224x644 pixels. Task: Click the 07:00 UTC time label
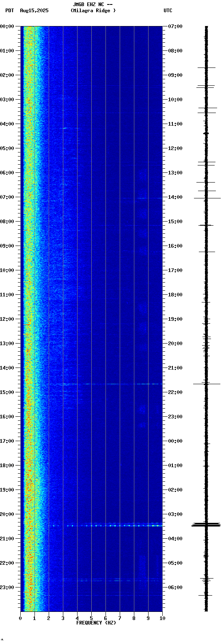click(175, 26)
